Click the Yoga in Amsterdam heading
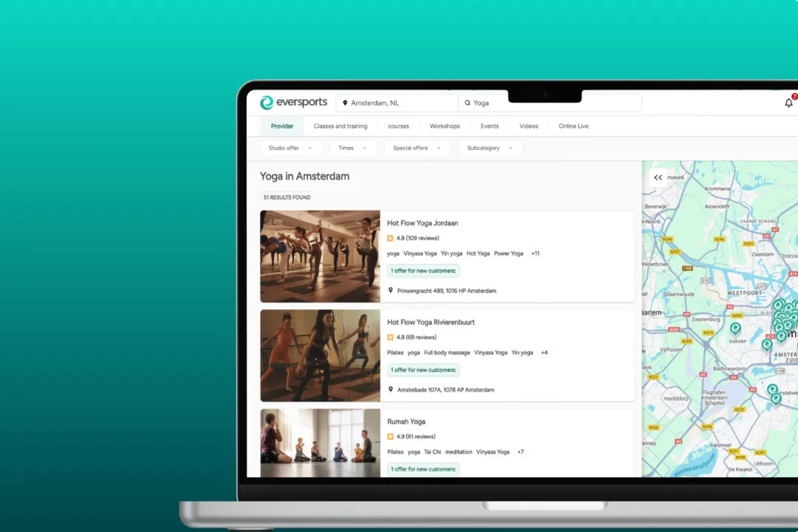Viewport: 798px width, 532px height. coord(304,177)
